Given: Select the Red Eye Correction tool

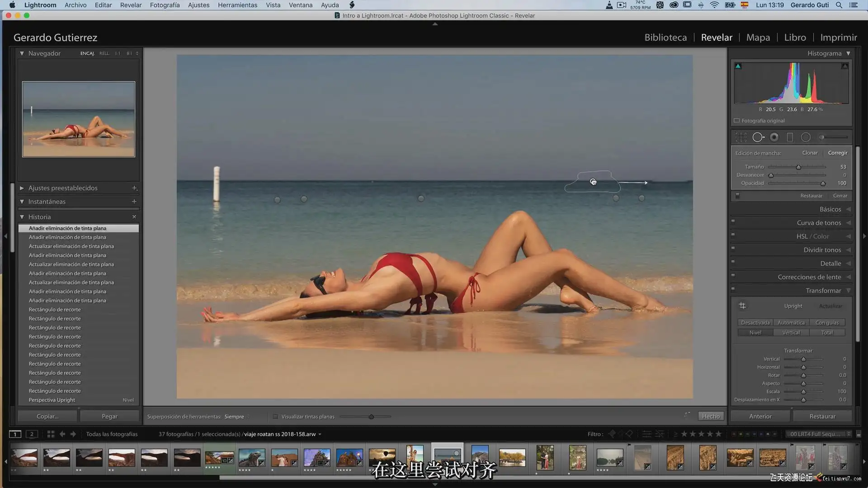Looking at the screenshot, I should (774, 137).
